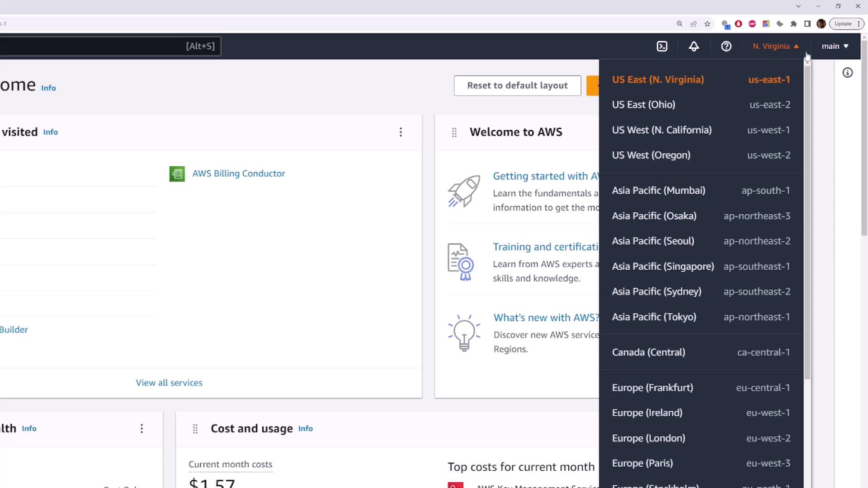
Task: Click the help question mark icon
Action: pyautogui.click(x=726, y=46)
